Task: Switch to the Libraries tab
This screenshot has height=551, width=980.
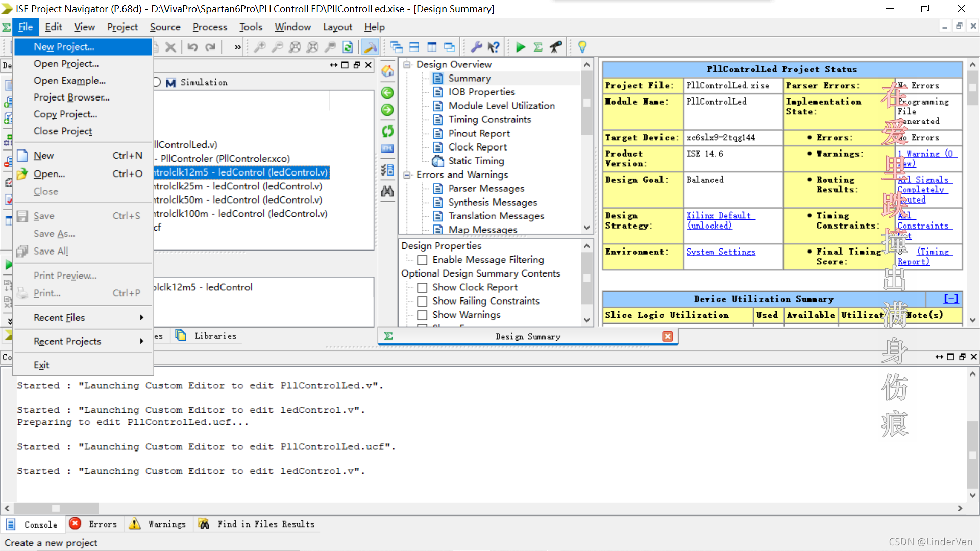Action: coord(214,336)
